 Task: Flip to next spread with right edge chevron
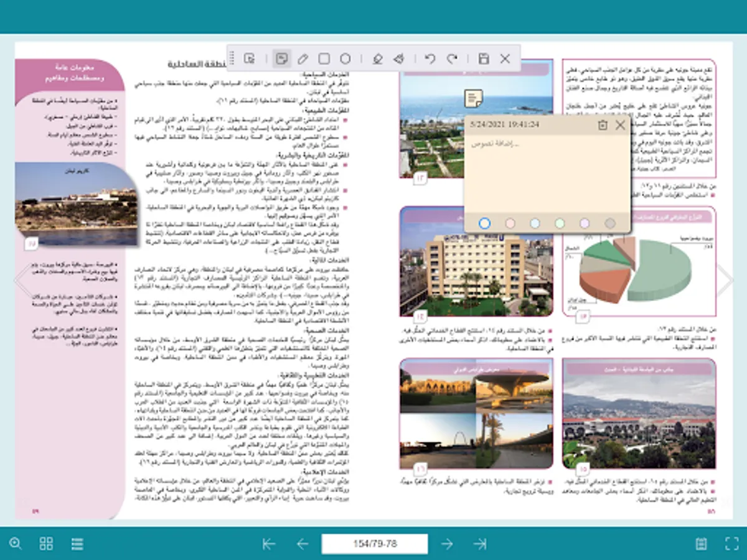(725, 281)
